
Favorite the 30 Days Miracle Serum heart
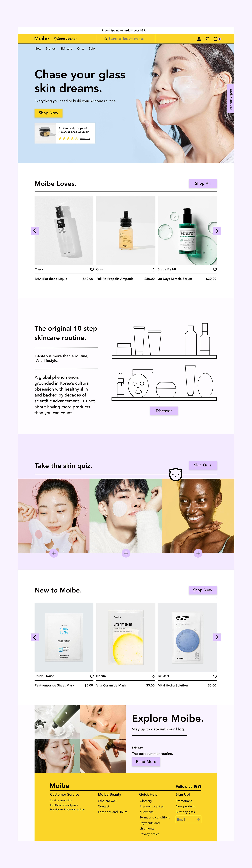pos(215,270)
